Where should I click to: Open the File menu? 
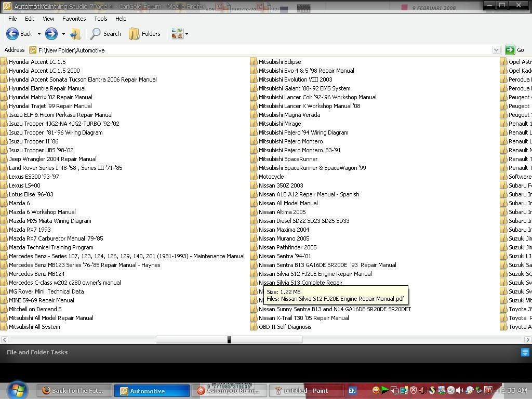[12, 19]
